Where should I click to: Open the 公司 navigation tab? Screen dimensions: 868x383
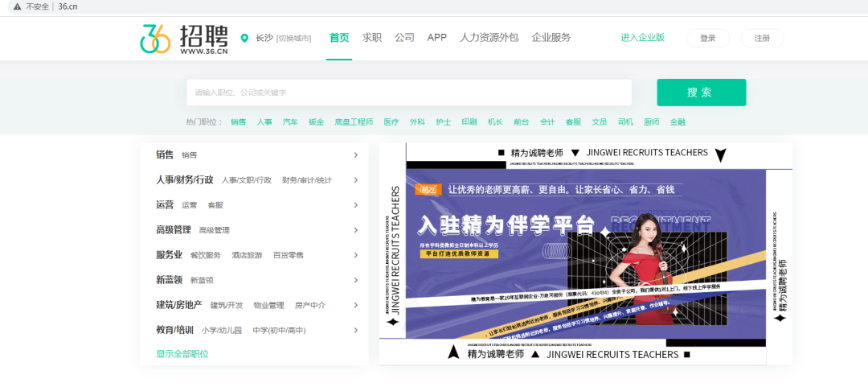(404, 38)
